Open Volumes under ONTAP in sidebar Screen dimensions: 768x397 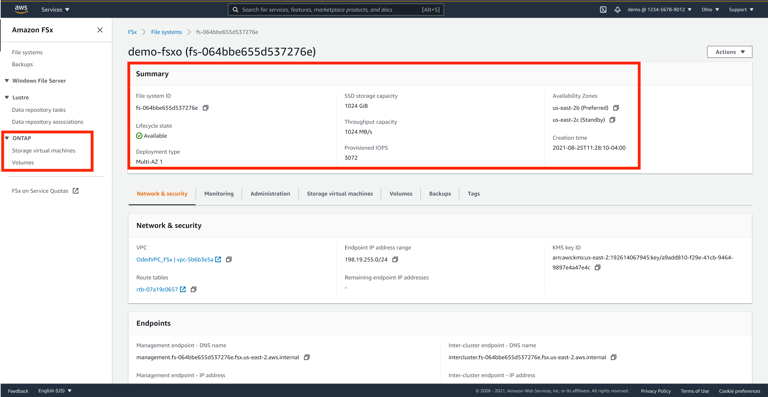23,163
